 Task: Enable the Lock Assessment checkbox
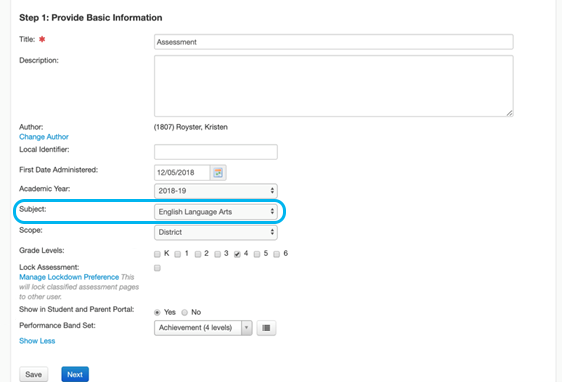click(157, 268)
